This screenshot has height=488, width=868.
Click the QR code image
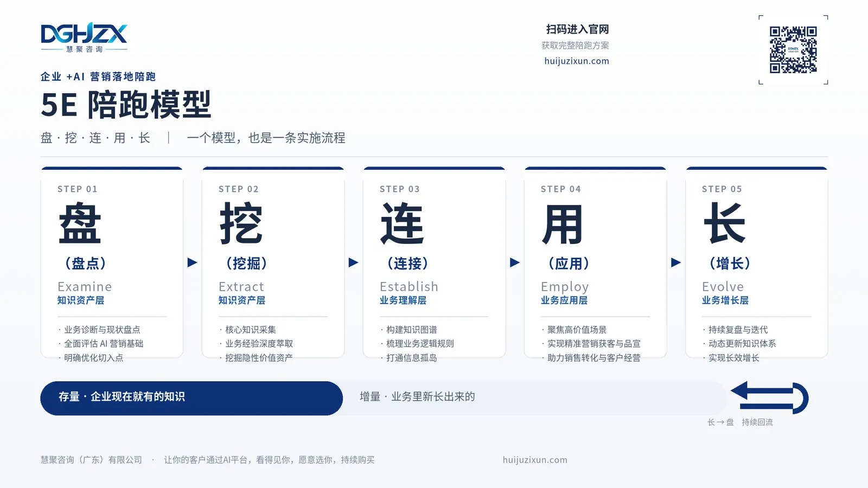tap(793, 49)
